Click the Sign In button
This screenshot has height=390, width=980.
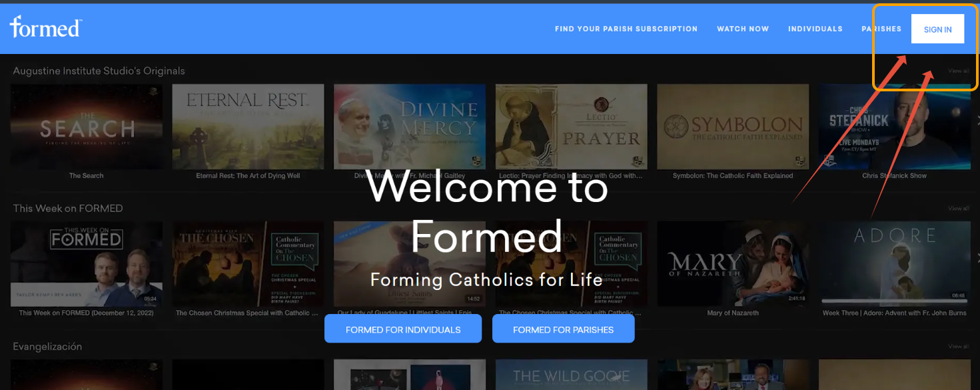coord(937,29)
